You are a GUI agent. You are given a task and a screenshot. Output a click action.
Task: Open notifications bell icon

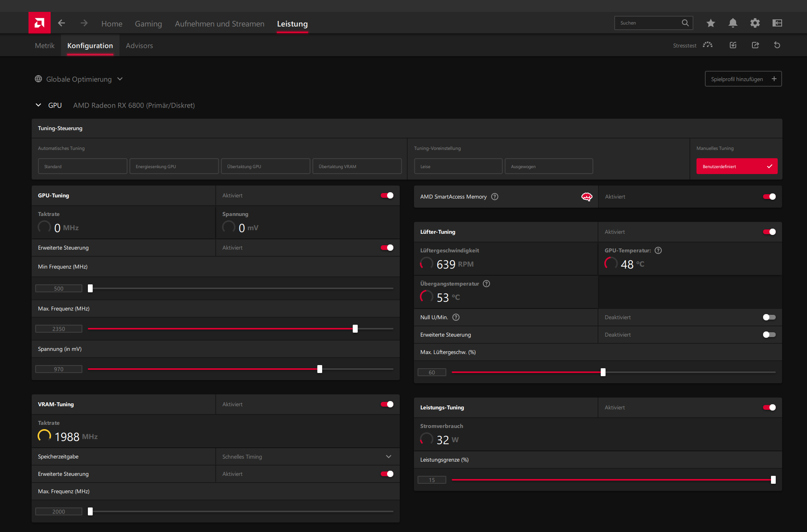click(x=733, y=23)
